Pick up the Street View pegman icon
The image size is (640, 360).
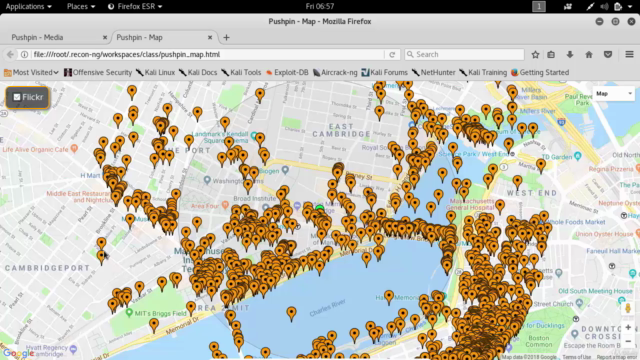click(x=628, y=308)
